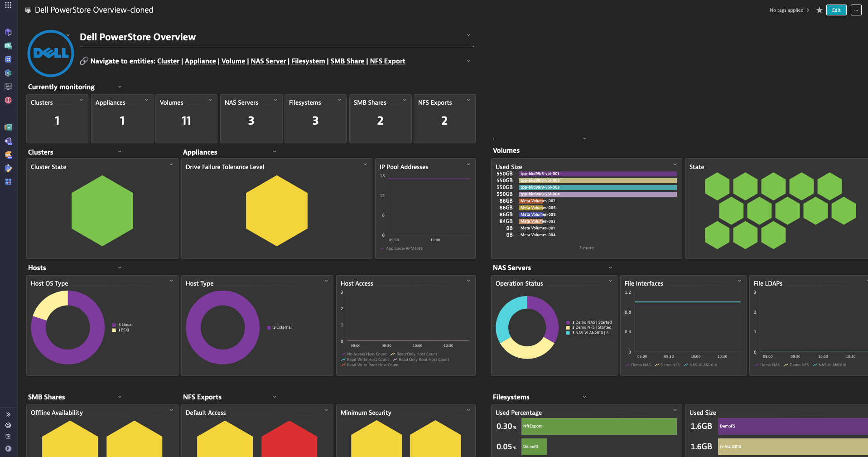
Task: Open the green chart app icon in sidebar
Action: [8, 46]
